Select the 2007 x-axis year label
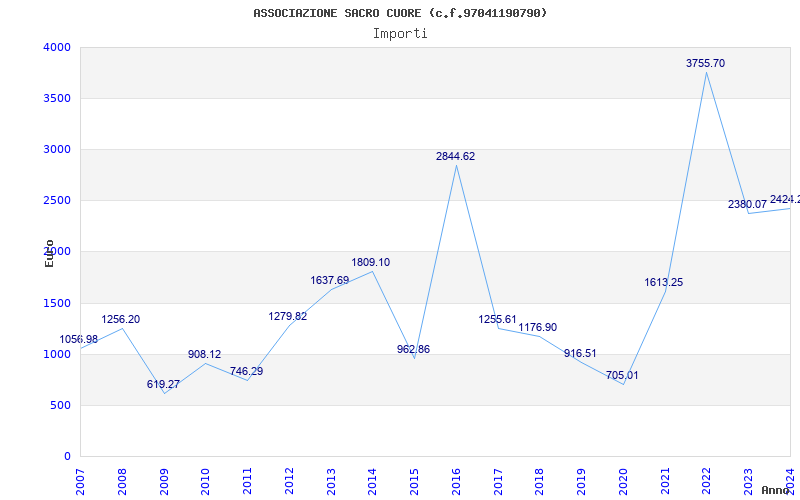 (x=80, y=482)
